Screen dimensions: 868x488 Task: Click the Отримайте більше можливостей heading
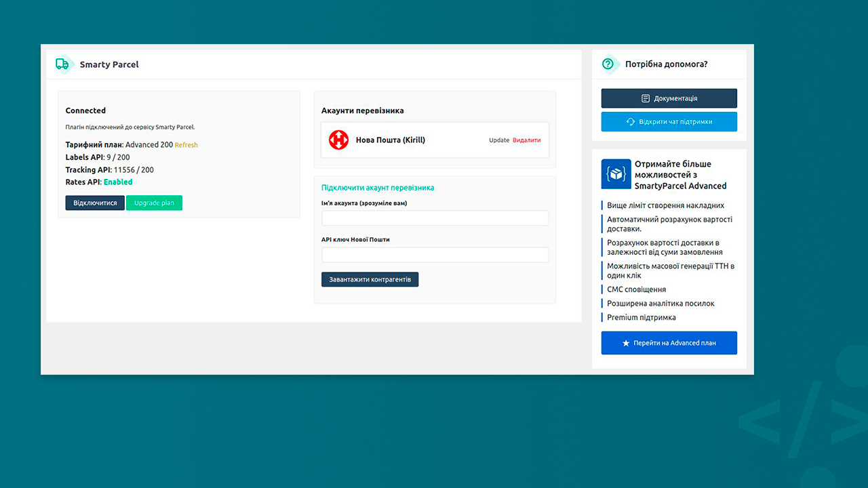coord(680,175)
